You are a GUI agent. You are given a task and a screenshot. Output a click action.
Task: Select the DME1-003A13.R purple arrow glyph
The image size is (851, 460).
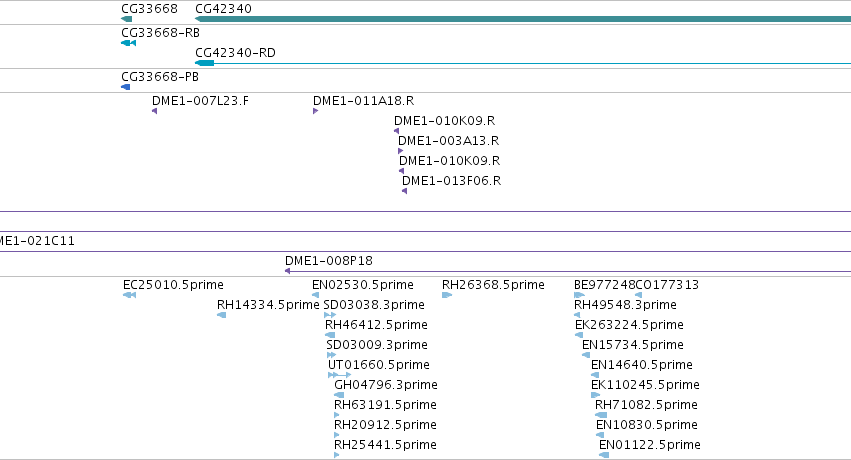[x=401, y=151]
